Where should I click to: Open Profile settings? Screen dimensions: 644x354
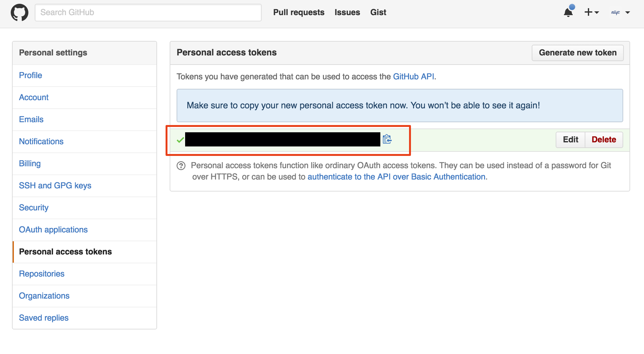coord(85,76)
